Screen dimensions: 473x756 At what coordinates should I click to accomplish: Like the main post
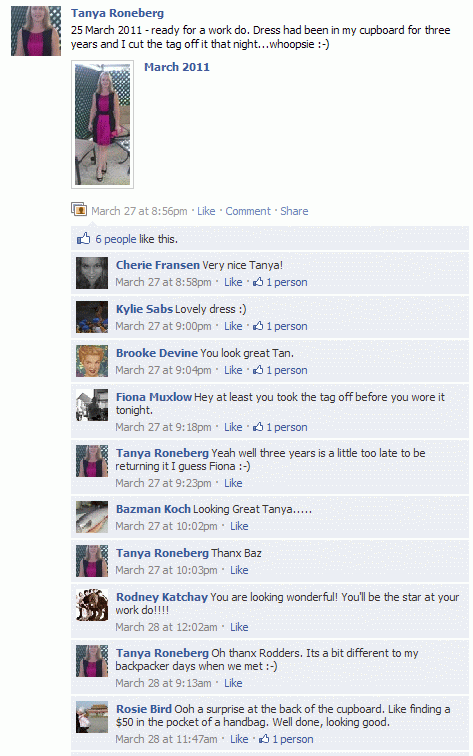(x=206, y=211)
